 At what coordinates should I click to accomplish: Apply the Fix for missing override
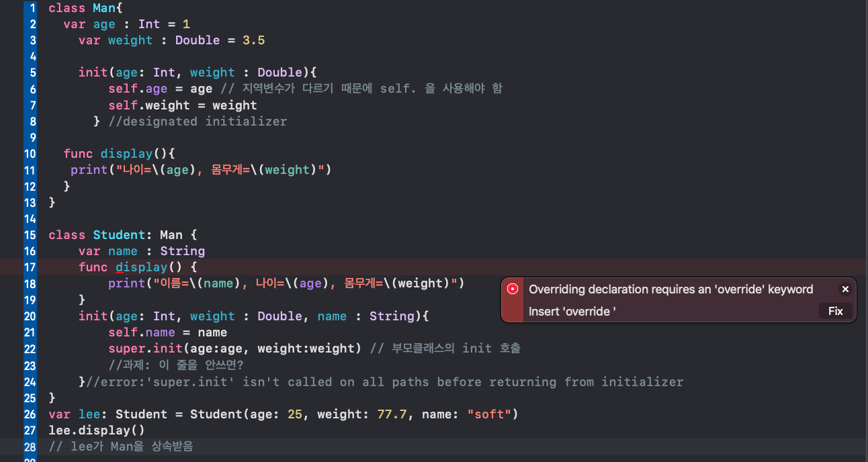[835, 311]
